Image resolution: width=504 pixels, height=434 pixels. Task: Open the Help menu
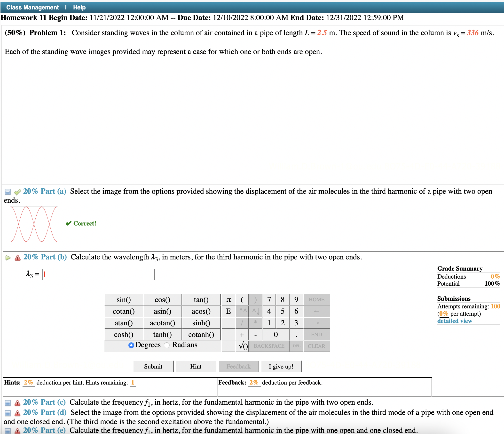click(79, 7)
